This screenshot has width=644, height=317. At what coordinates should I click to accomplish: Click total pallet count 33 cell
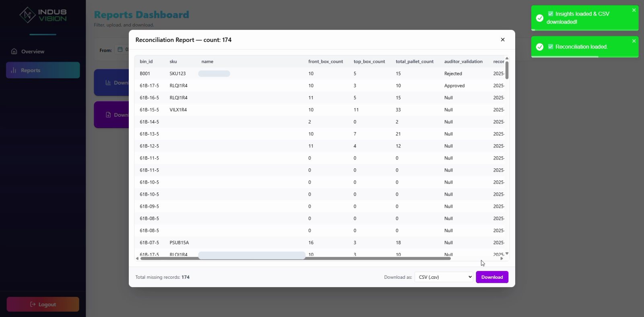click(398, 110)
